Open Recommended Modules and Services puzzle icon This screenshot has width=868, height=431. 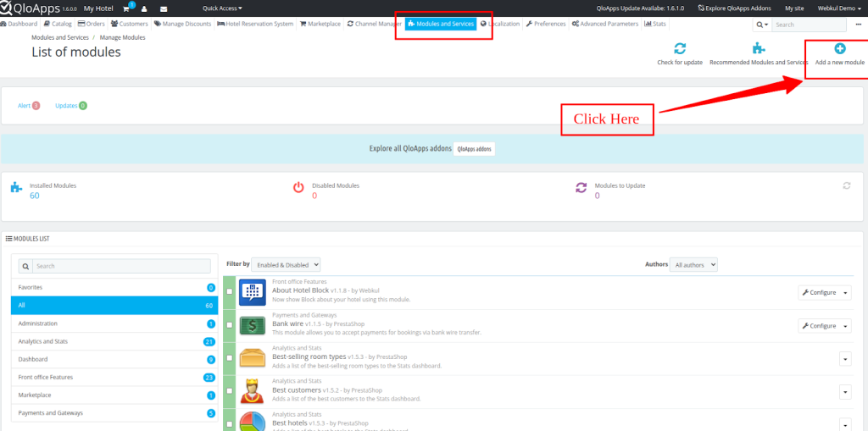(759, 49)
